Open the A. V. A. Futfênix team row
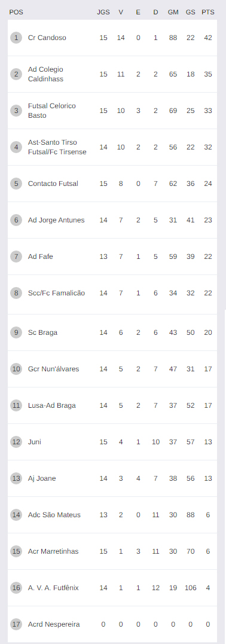This screenshot has height=644, width=226. click(x=112, y=588)
